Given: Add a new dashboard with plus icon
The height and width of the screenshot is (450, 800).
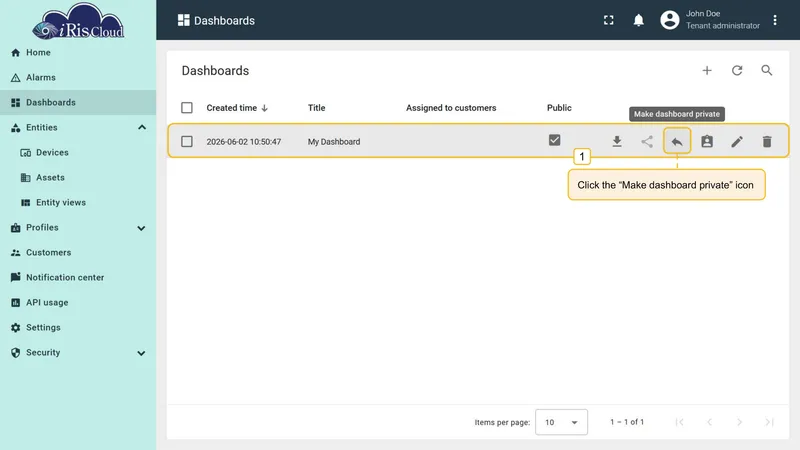Looking at the screenshot, I should click(707, 70).
